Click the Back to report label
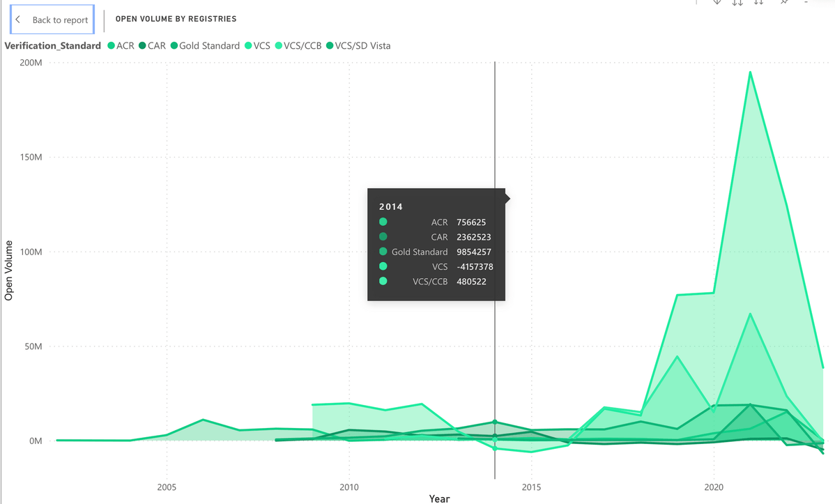 pos(60,20)
